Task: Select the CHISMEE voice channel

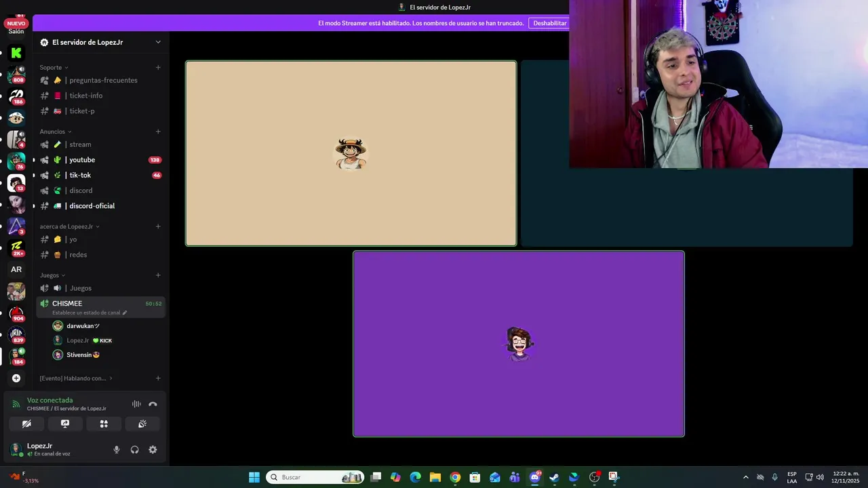Action: (100, 307)
